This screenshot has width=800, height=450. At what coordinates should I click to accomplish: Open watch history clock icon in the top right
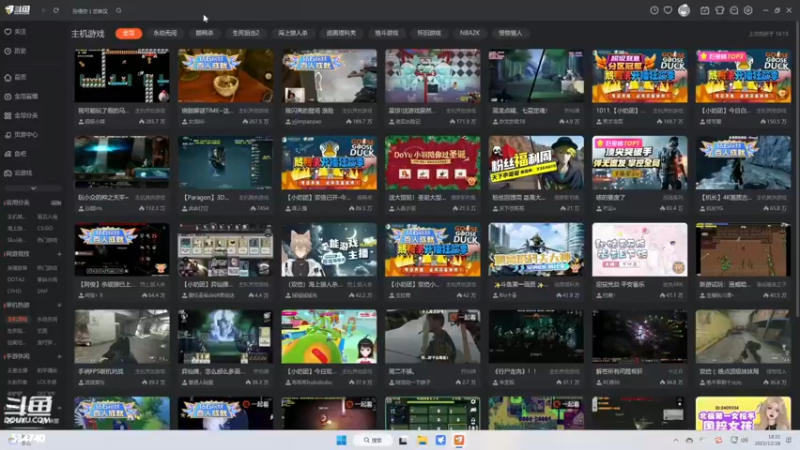click(x=654, y=10)
